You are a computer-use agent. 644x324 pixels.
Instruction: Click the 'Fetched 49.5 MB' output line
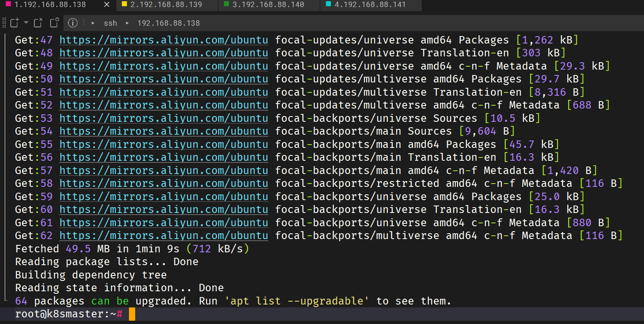(132, 249)
